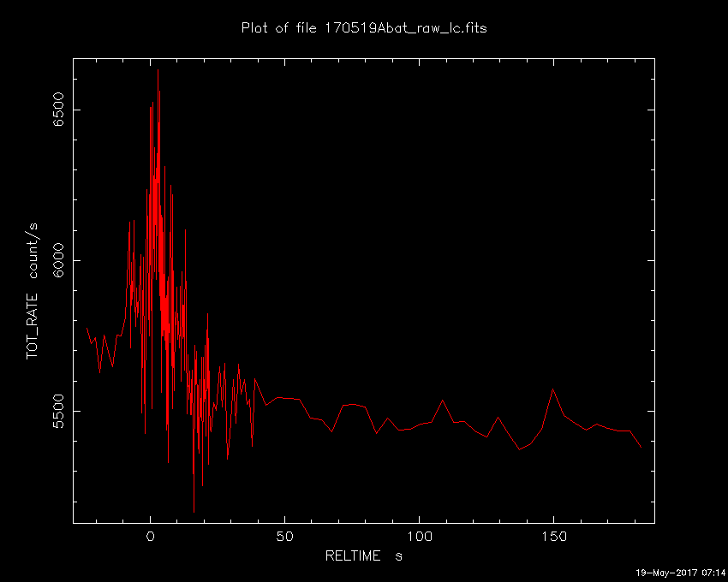
Task: Click the x-axis tick value 100
Action: coord(420,537)
